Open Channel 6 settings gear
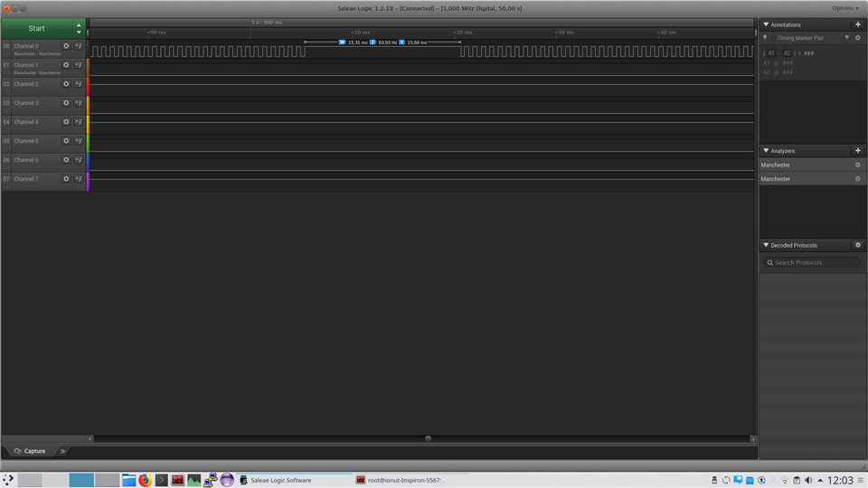The image size is (868, 488). (66, 160)
